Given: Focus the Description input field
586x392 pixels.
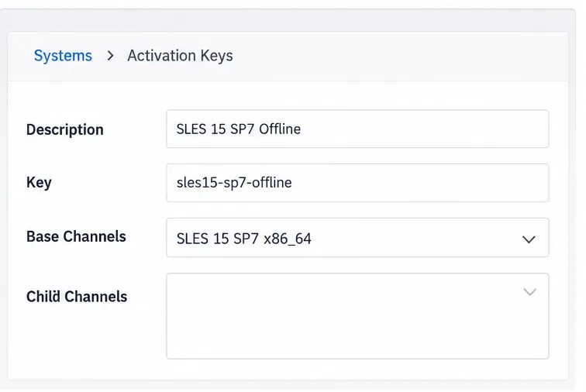Looking at the screenshot, I should pos(357,129).
